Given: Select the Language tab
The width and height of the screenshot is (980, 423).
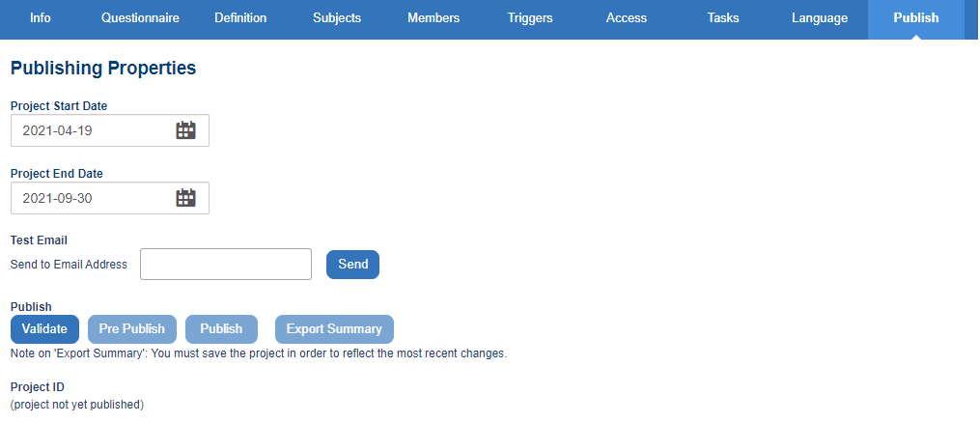Looking at the screenshot, I should (820, 18).
